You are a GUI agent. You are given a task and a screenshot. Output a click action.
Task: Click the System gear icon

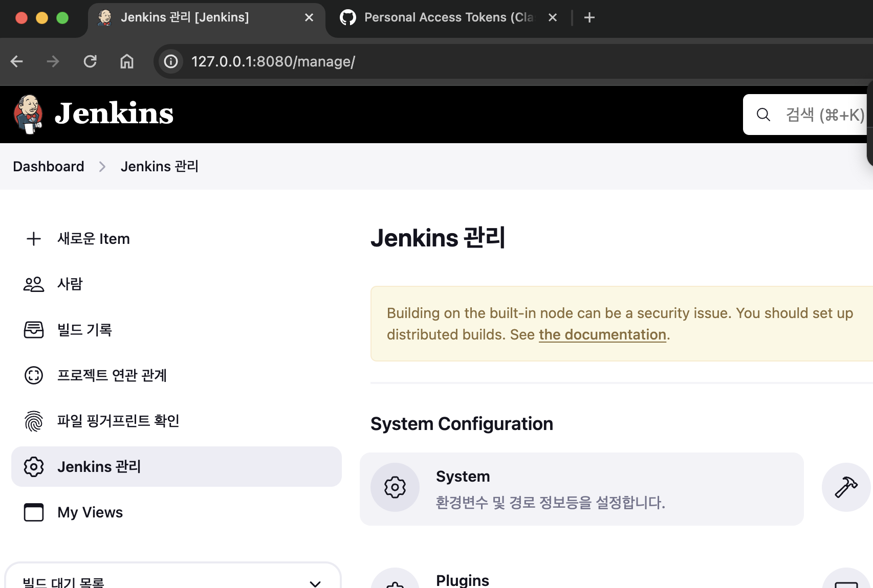pos(395,487)
